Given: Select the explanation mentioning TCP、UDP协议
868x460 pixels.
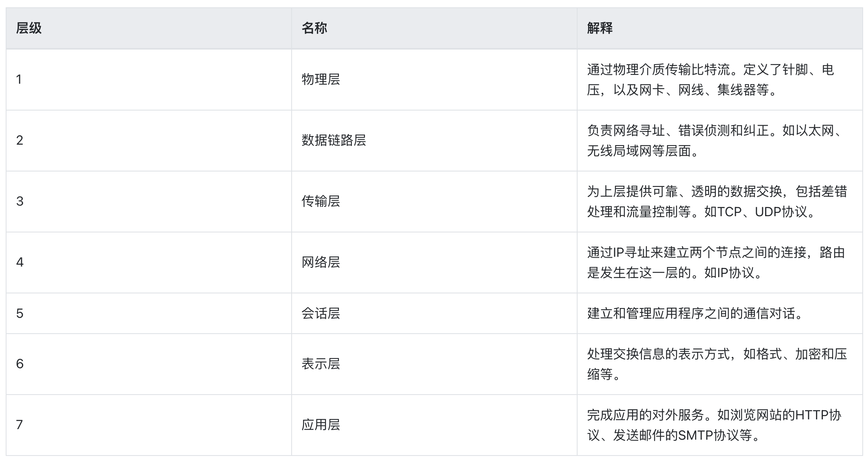Looking at the screenshot, I should [717, 202].
